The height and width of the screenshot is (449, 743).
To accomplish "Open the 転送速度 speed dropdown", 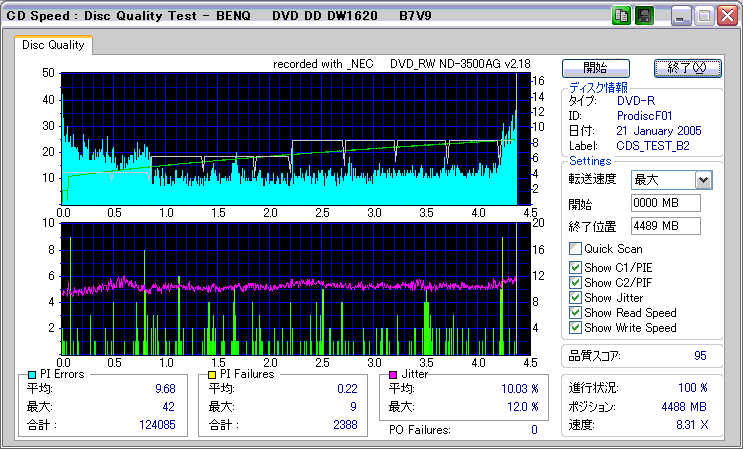I will coord(703,180).
